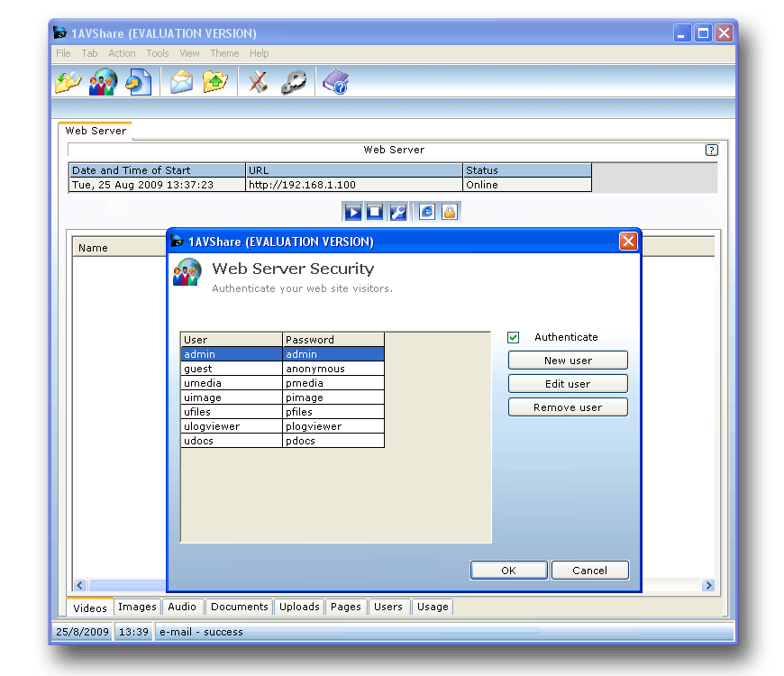
Task: Click the Name column header in main list
Action: [120, 248]
